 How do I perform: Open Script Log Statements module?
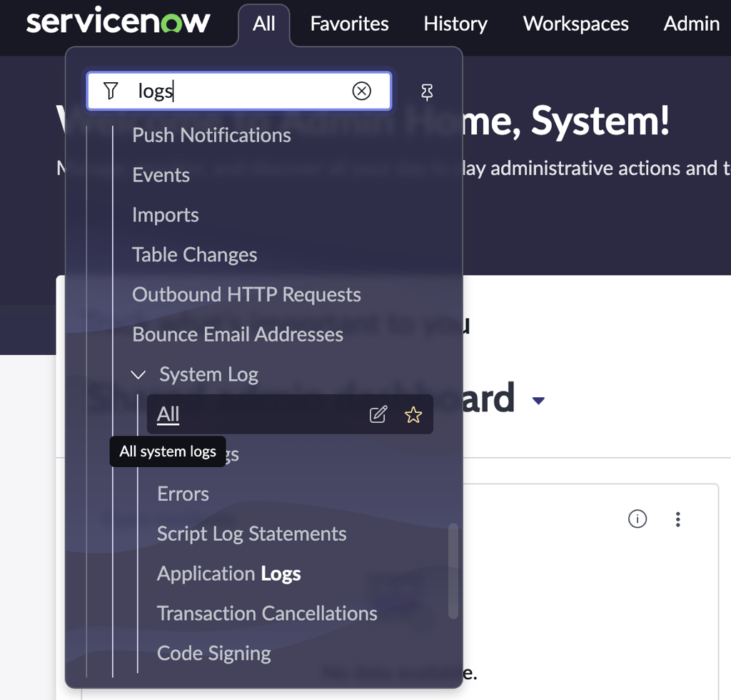point(252,534)
